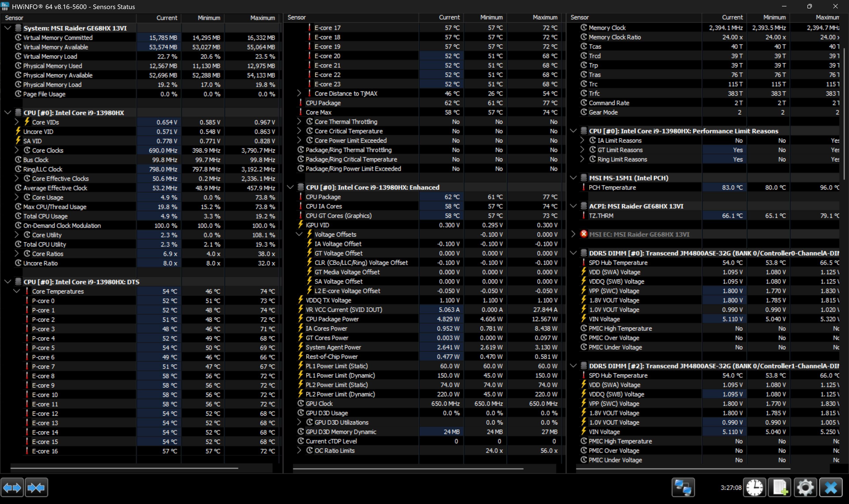Image resolution: width=849 pixels, height=504 pixels.
Task: Click the thermometer icon beside CPU GT Cores
Action: 300,215
